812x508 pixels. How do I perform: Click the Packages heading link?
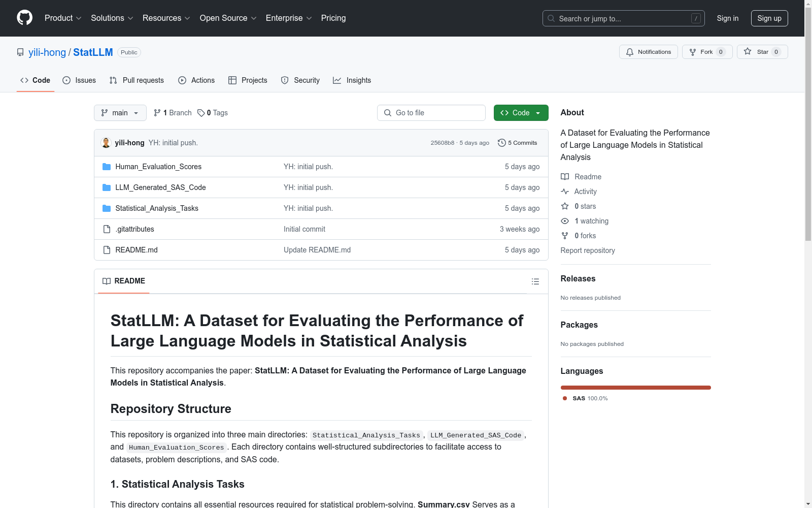579,325
